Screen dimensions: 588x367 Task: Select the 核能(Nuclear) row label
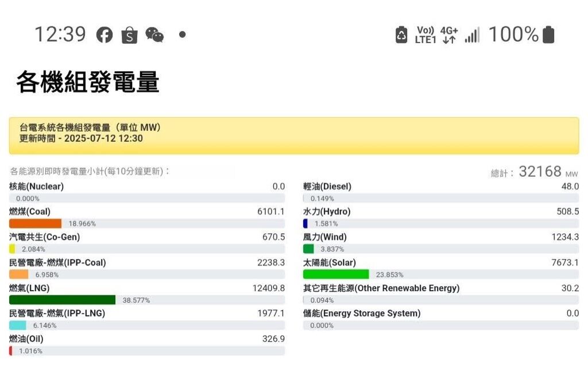tap(36, 187)
